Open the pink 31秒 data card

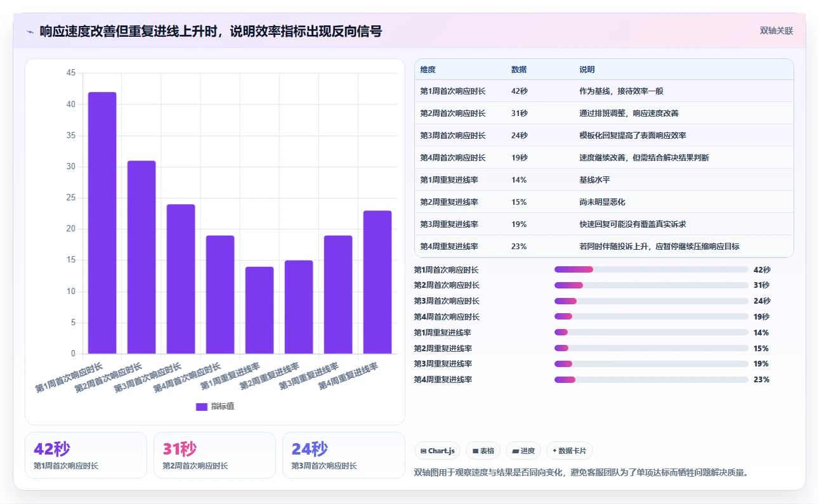point(214,455)
